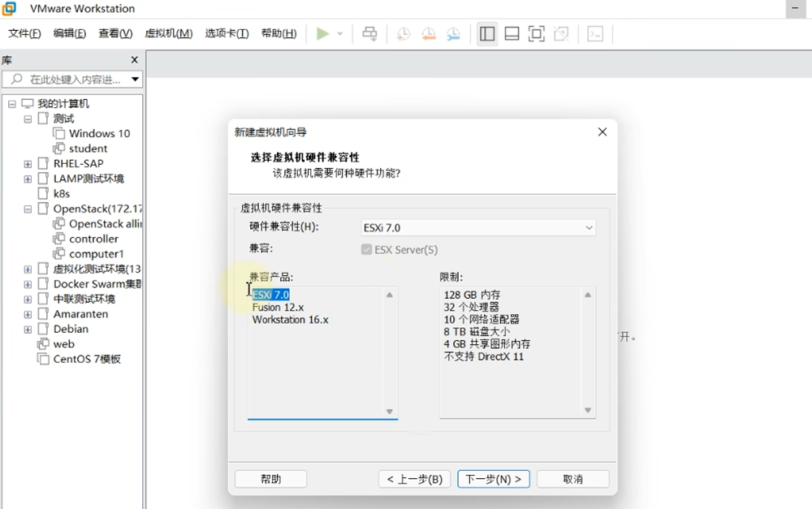
Task: Click the 10 个网络适配器 limit entry
Action: (482, 320)
